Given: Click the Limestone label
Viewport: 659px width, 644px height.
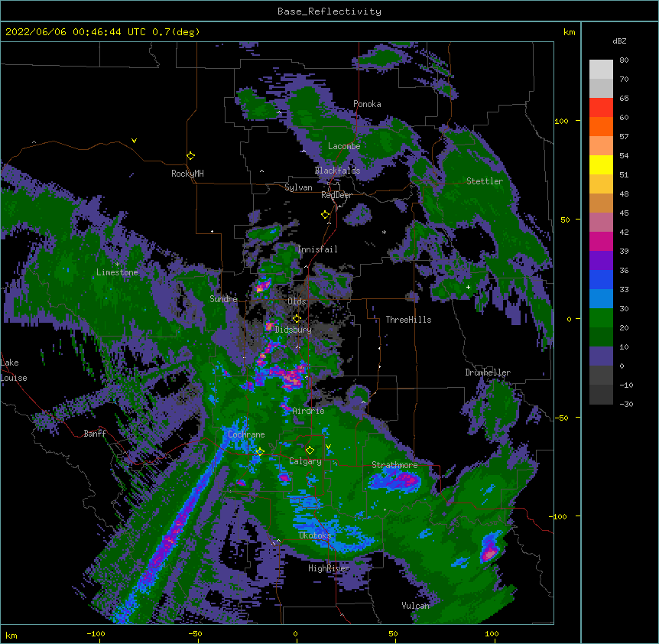Looking at the screenshot, I should point(117,272).
